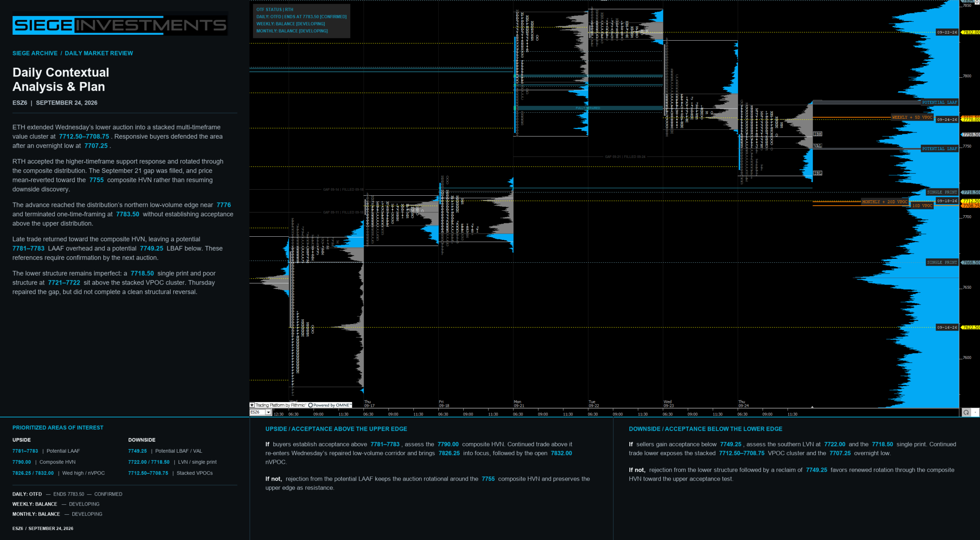Click the OMNE circle logo icon
The image size is (980, 540).
tap(310, 405)
